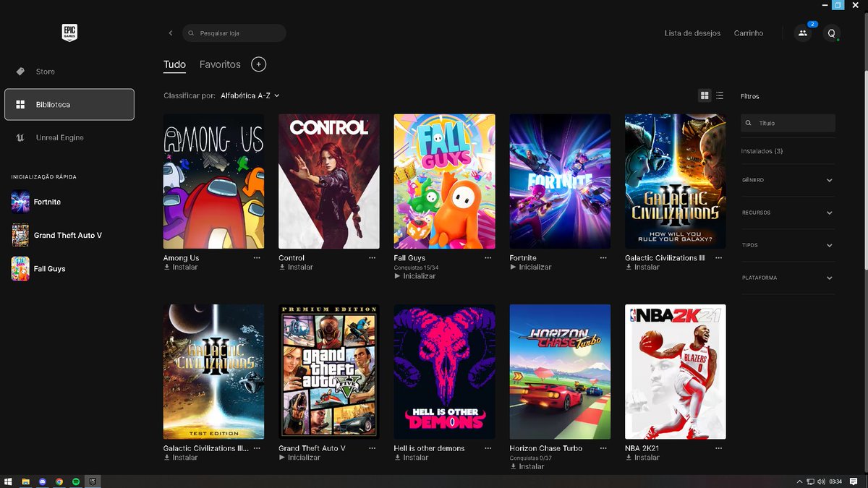Expand the PLATAFORMA filter
Image resolution: width=868 pixels, height=488 pixels.
pos(788,278)
